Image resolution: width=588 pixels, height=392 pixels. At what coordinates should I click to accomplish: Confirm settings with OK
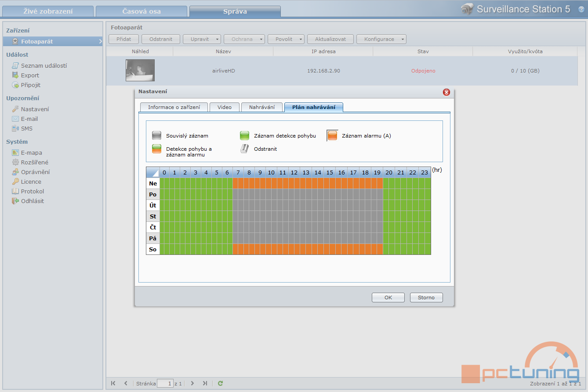[x=388, y=298]
